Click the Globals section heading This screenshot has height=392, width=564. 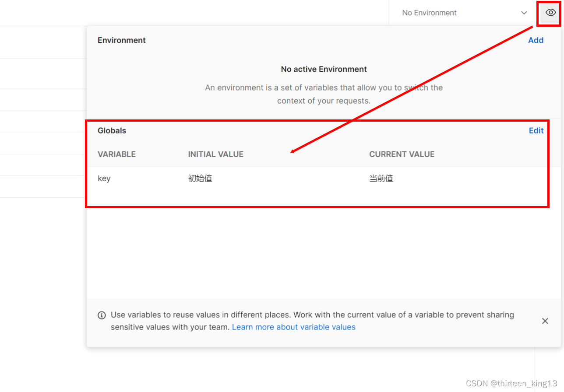(x=112, y=130)
